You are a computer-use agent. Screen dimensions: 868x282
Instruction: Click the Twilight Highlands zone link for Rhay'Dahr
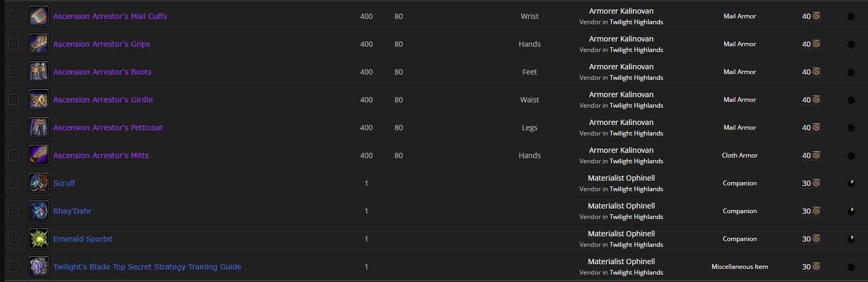click(x=636, y=217)
